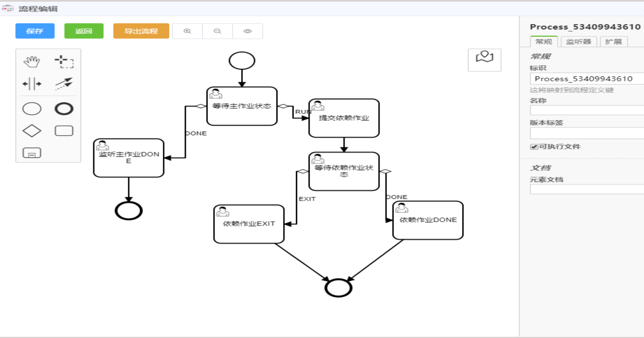
Task: Pick the start event circle in palette
Action: tap(32, 109)
